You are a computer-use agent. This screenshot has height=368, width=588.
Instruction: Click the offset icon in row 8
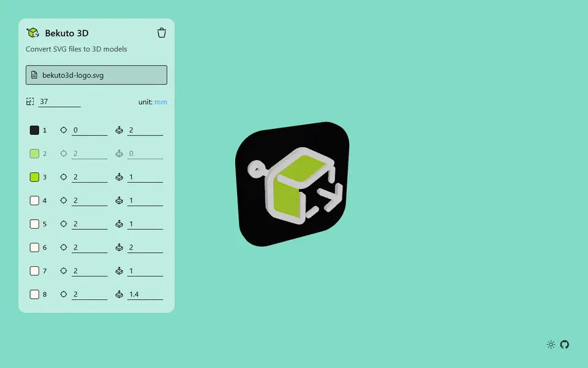point(63,294)
